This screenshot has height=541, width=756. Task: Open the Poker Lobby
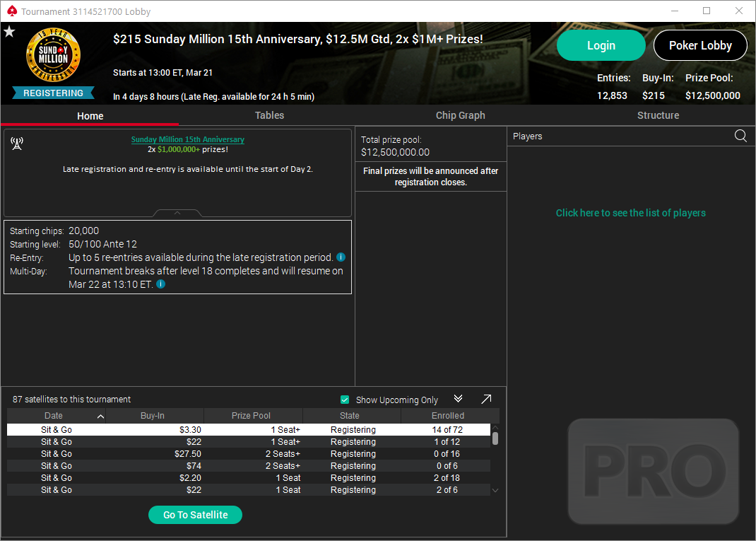tap(700, 45)
